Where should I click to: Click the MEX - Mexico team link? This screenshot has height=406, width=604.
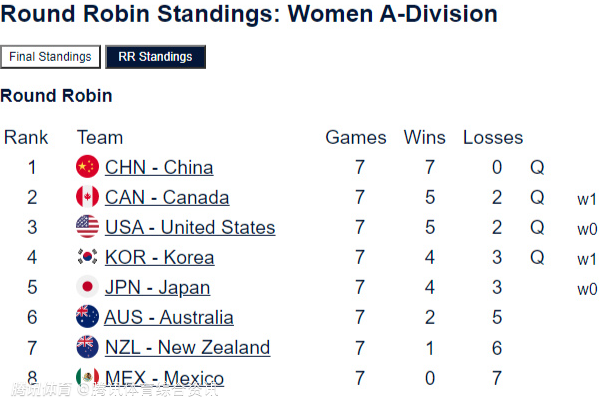pos(164,378)
